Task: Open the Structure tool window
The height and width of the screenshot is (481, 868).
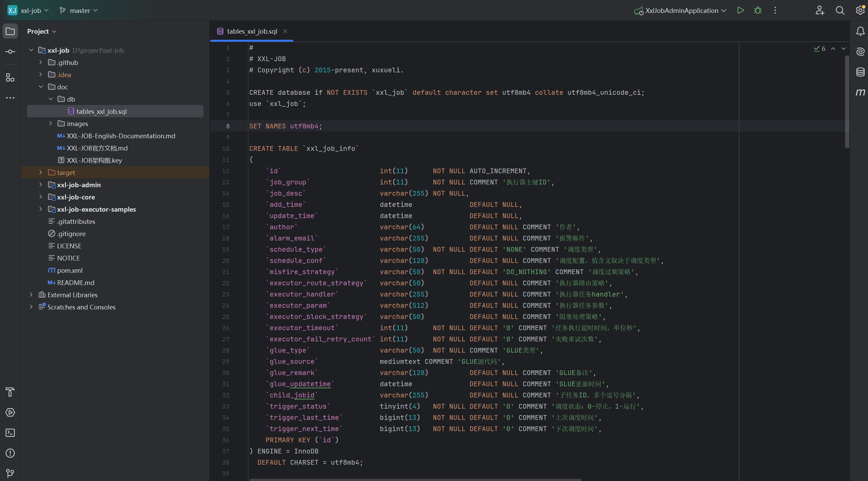Action: coord(10,78)
